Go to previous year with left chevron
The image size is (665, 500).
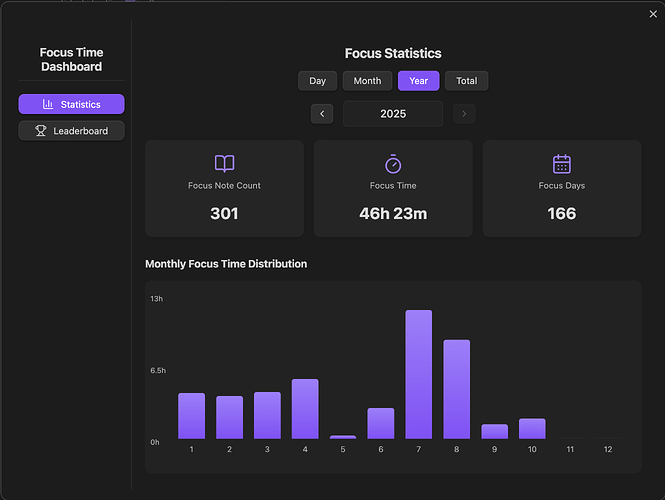pos(322,114)
